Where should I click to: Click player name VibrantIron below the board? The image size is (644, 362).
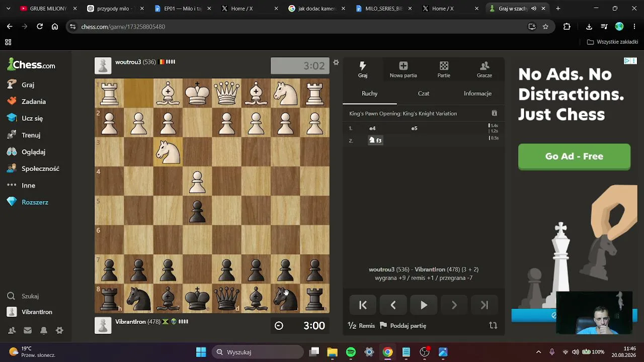coord(130,322)
